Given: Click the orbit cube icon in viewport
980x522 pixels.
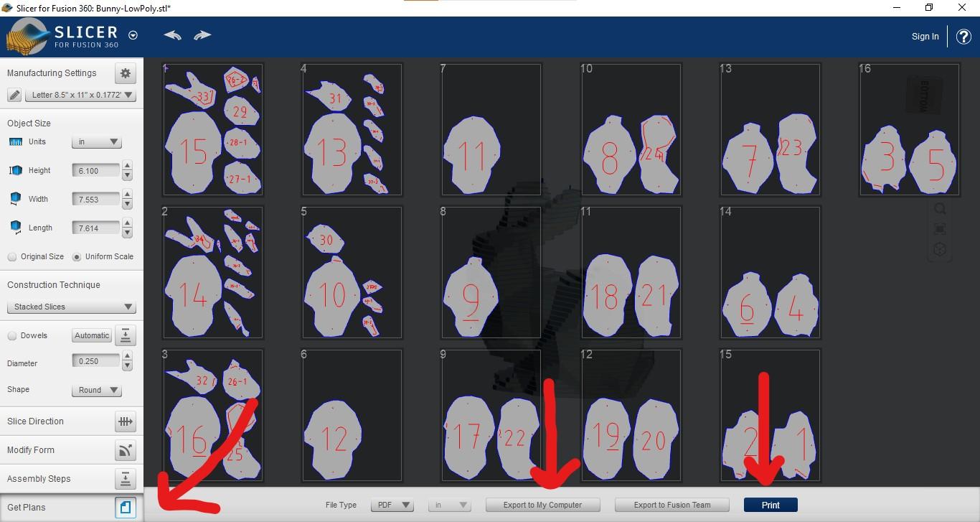Looking at the screenshot, I should pos(940,250).
